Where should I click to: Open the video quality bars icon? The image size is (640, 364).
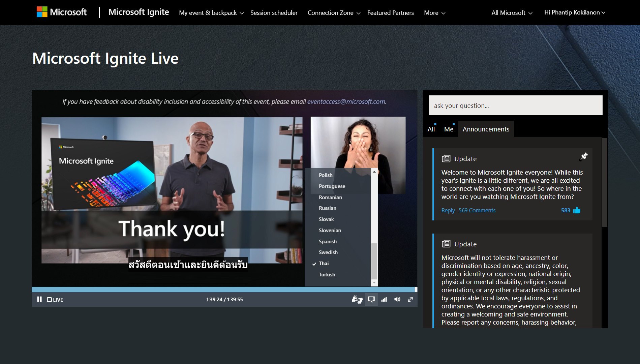pos(384,299)
